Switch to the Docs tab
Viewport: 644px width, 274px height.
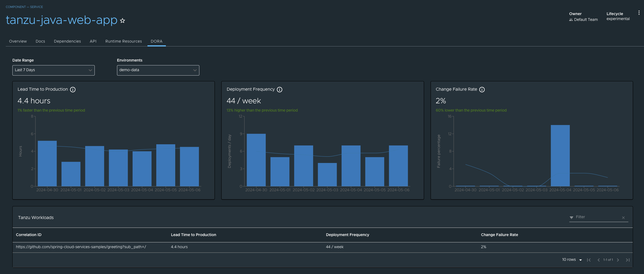40,41
